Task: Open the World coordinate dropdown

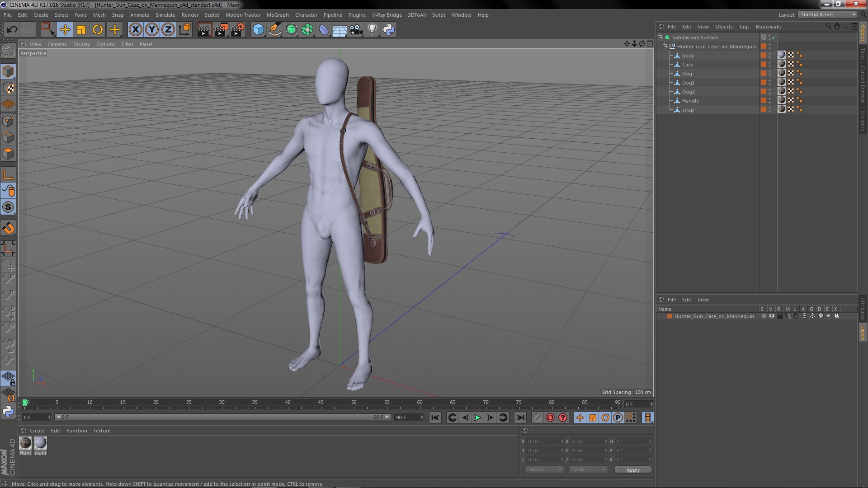Action: 545,469
